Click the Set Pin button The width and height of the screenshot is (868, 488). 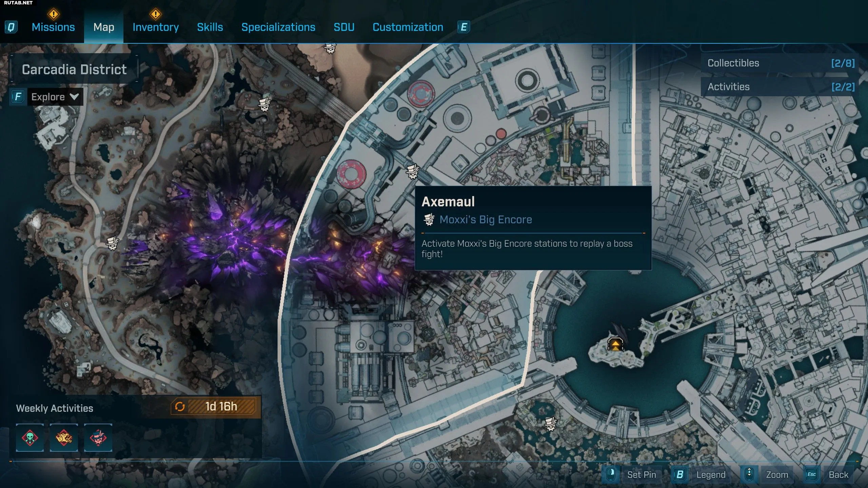(631, 474)
